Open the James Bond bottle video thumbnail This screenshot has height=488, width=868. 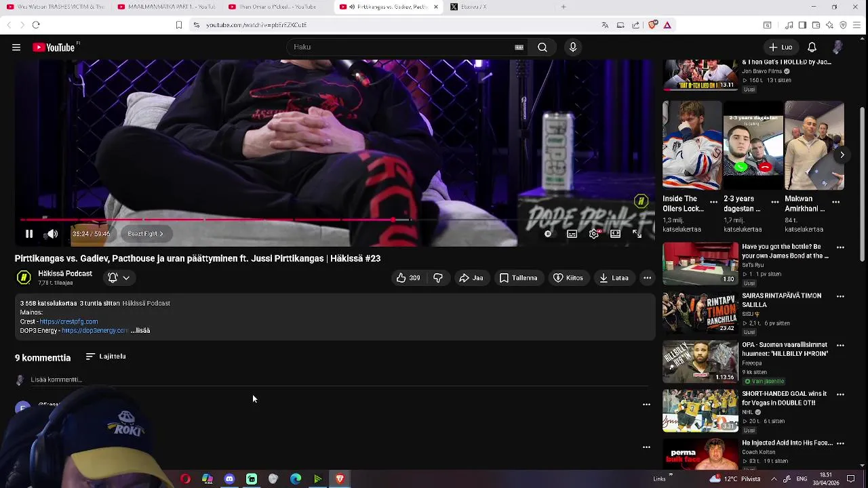point(701,264)
